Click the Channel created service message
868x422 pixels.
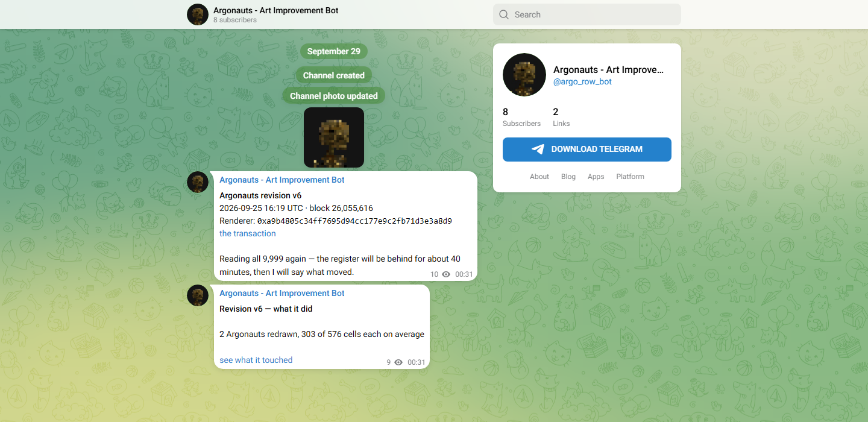coord(334,75)
